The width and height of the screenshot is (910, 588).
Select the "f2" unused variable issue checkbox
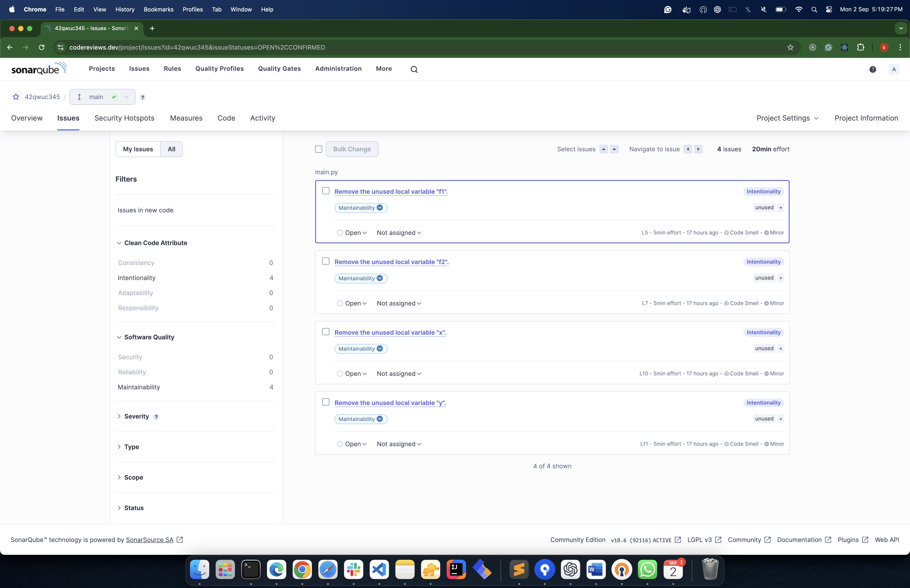pos(325,261)
